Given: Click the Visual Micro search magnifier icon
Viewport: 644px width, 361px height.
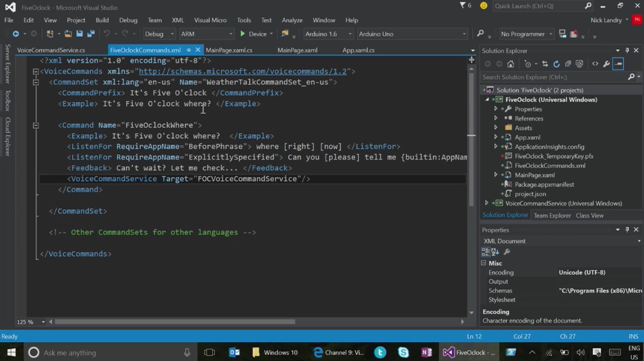Looking at the screenshot, I should coord(480,34).
